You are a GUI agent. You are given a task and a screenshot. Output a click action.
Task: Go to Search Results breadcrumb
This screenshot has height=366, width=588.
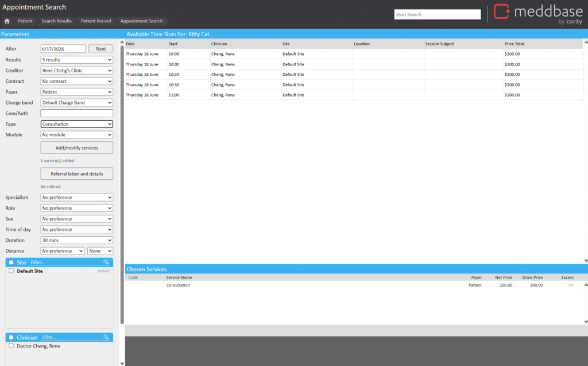(x=57, y=21)
